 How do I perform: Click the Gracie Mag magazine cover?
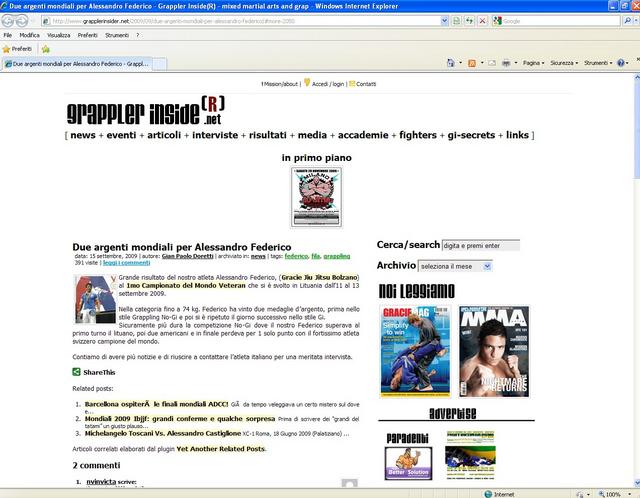point(410,351)
